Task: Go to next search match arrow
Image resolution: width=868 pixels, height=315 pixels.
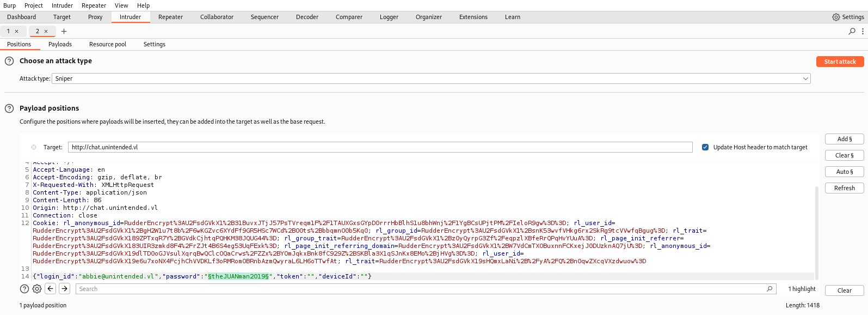Action: point(65,289)
